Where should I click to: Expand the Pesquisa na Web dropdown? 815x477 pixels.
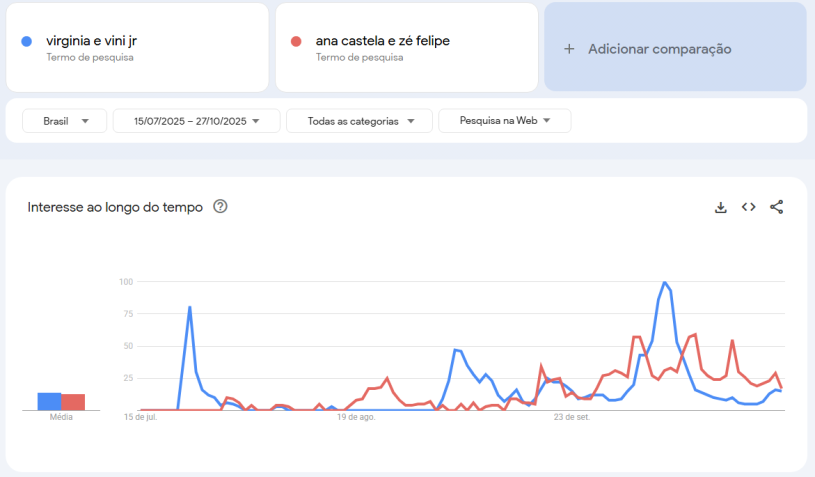[x=504, y=121]
